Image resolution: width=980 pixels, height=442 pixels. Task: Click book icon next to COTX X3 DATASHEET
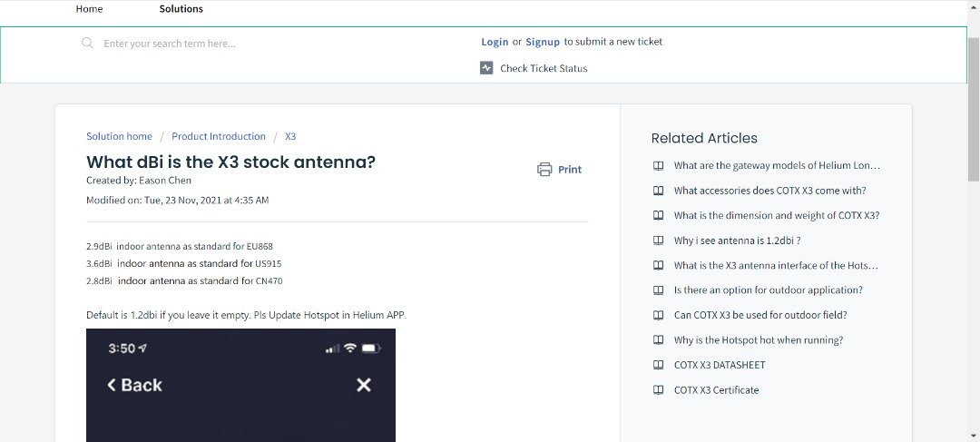[659, 365]
